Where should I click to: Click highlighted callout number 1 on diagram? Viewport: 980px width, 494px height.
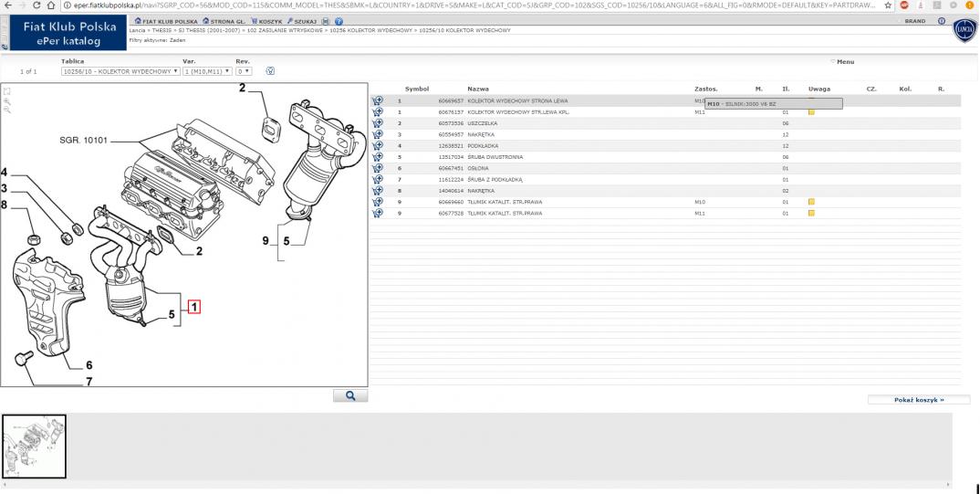pyautogui.click(x=193, y=307)
